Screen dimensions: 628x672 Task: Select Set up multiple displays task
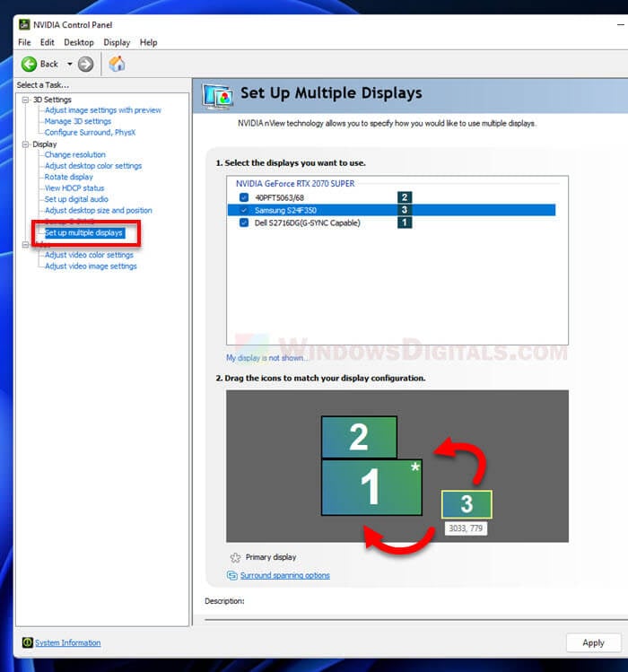tap(84, 232)
